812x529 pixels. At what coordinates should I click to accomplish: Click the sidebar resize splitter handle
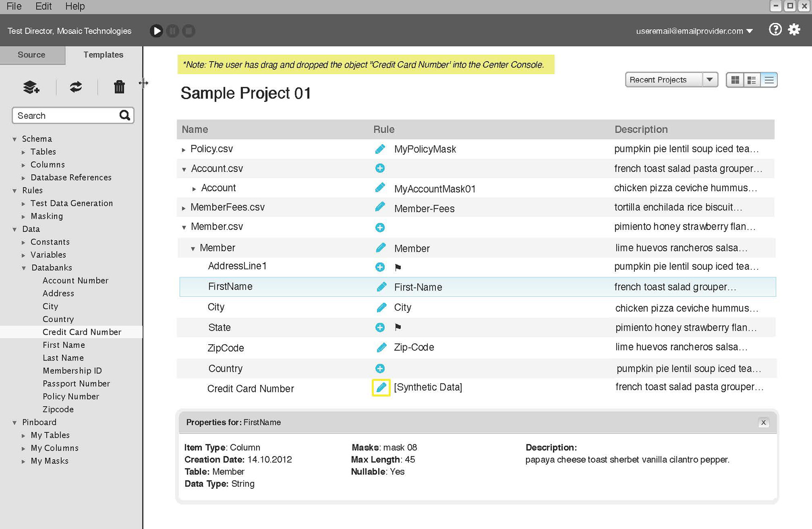[x=143, y=83]
